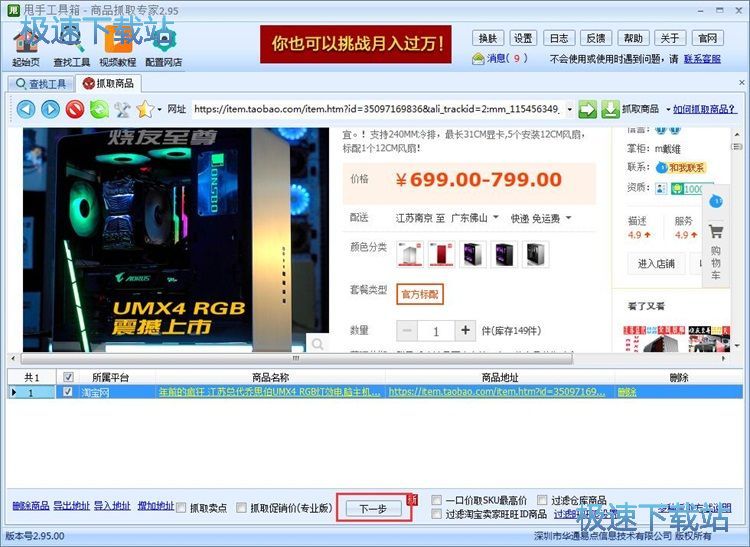This screenshot has height=547, width=750.
Task: Open the 官网 official site button
Action: coord(707,38)
